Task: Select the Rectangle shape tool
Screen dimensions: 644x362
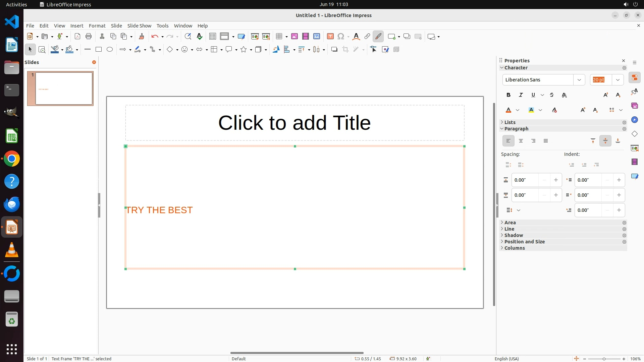Action: coord(98,49)
